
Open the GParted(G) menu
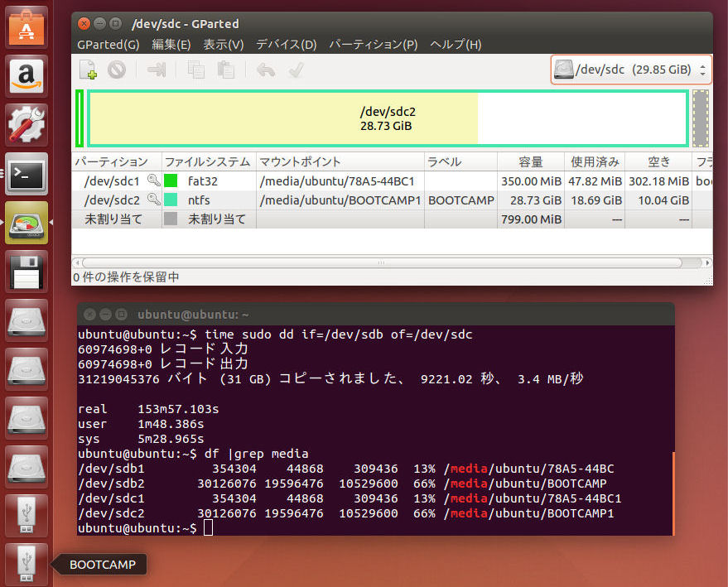pos(108,45)
